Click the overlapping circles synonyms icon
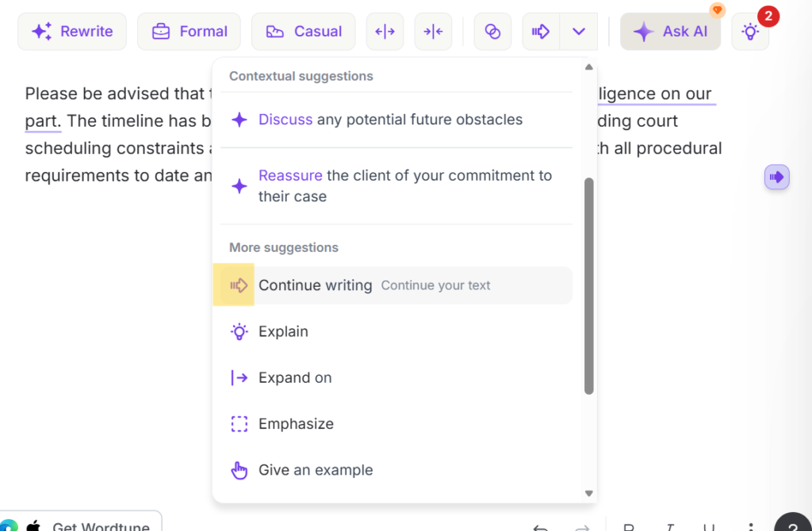Image resolution: width=812 pixels, height=531 pixels. click(x=492, y=32)
